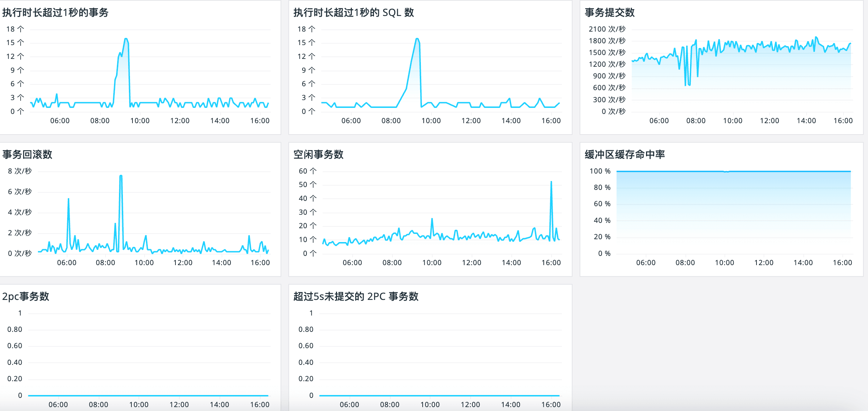Click the 空闲事务数 chart title
The height and width of the screenshot is (411, 868).
pyautogui.click(x=318, y=154)
